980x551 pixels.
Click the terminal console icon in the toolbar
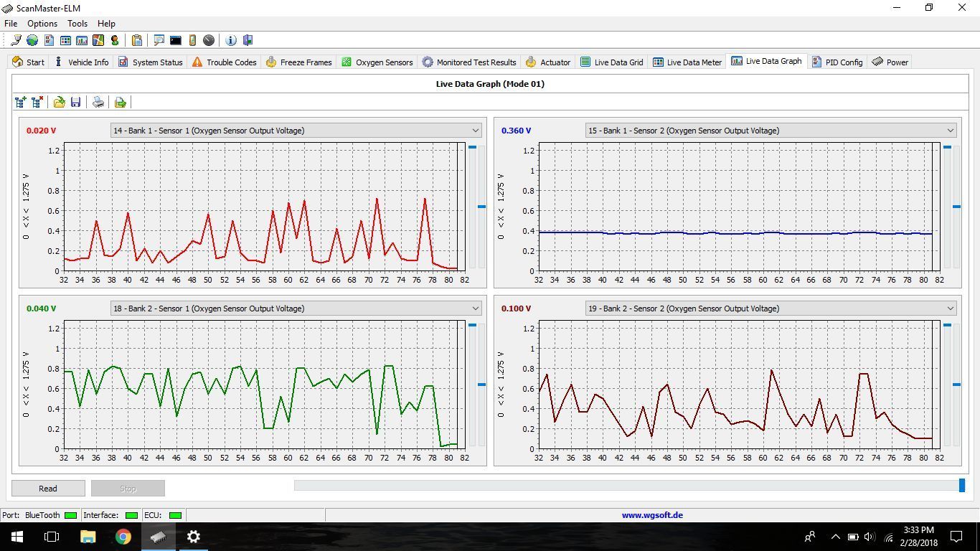pos(175,40)
